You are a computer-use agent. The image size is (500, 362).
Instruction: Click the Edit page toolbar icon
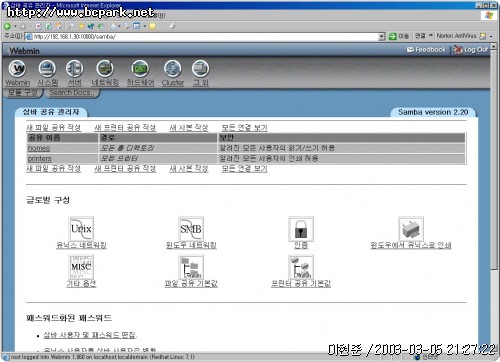click(137, 26)
